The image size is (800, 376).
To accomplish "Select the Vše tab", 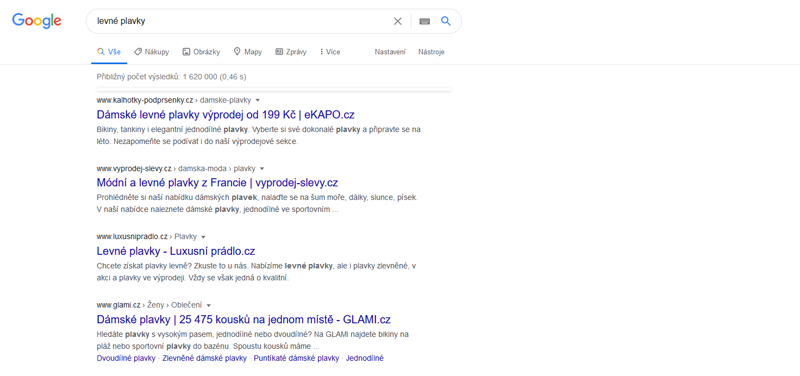I will (109, 52).
